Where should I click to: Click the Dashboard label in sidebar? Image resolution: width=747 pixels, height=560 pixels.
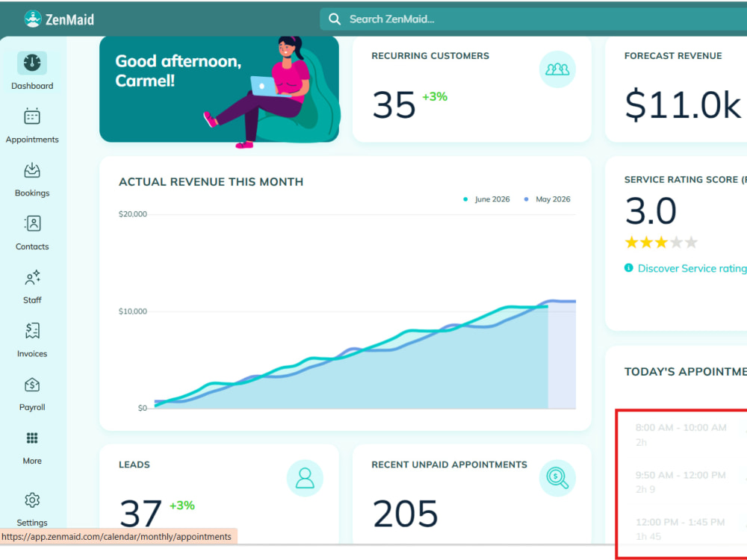click(32, 86)
